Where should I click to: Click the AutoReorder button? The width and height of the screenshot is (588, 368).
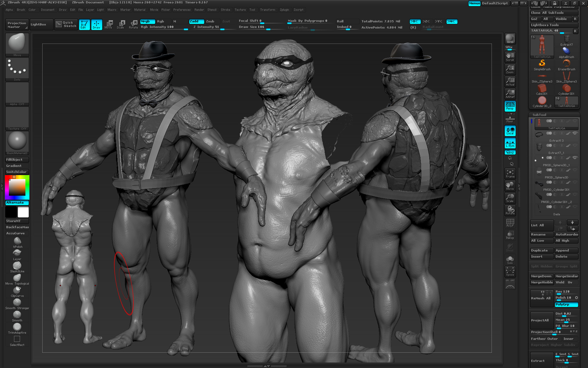click(x=567, y=235)
